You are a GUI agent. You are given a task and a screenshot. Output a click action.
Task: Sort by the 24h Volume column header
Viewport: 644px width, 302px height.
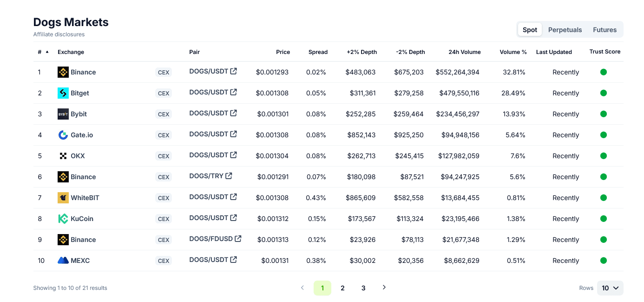[x=465, y=52]
